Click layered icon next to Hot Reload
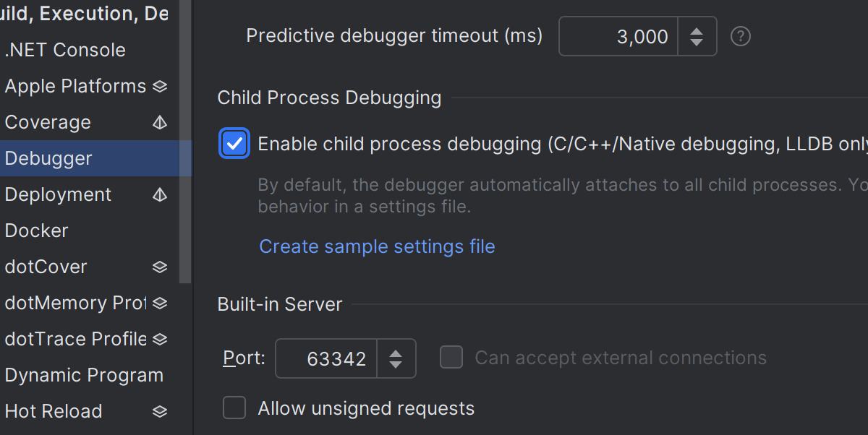Image resolution: width=868 pixels, height=435 pixels. tap(160, 412)
